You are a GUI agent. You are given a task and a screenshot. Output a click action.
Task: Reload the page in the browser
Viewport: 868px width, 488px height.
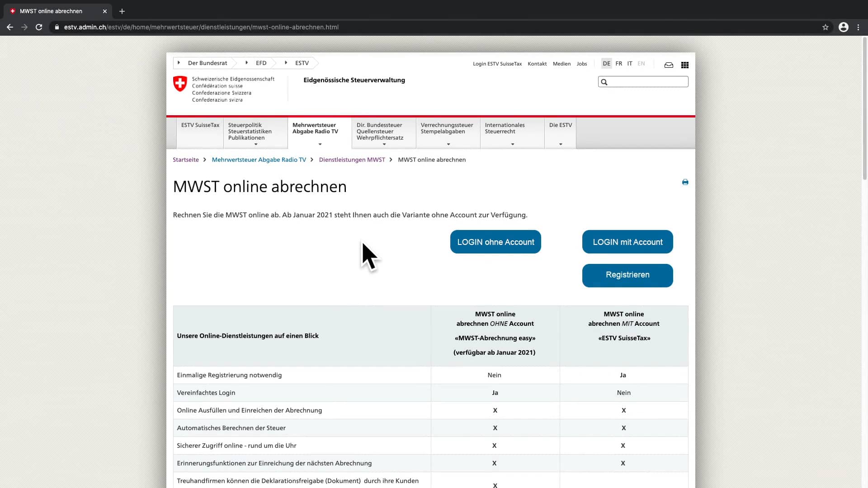tap(39, 27)
